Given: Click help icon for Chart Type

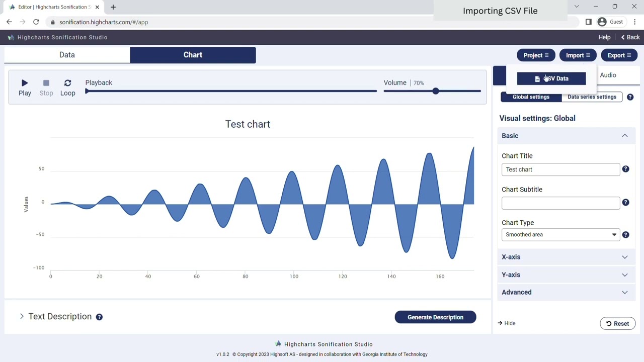Looking at the screenshot, I should coord(625,235).
